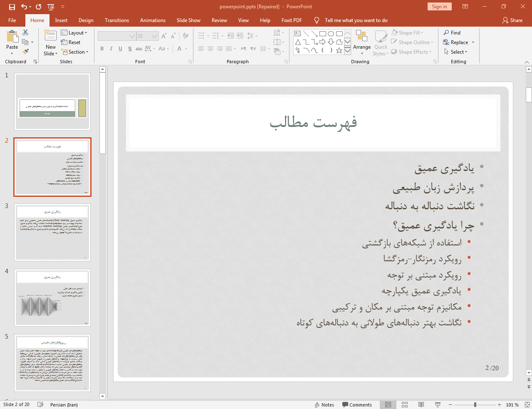Screen dimensions: 532x409
Task: Click the zoom slider handle
Action: pyautogui.click(x=475, y=404)
